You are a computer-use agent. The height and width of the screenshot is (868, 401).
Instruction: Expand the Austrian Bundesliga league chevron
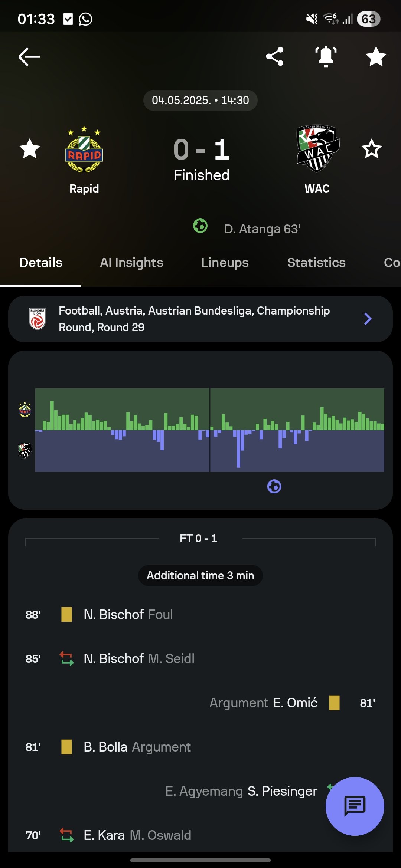pyautogui.click(x=368, y=319)
